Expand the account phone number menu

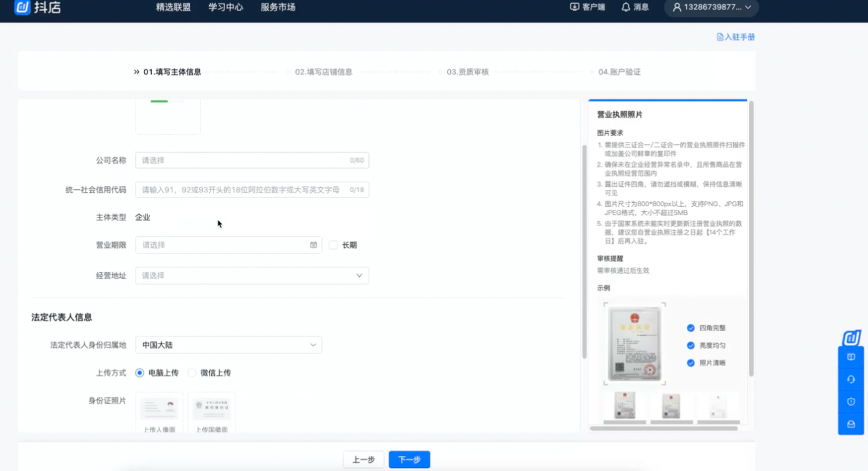pyautogui.click(x=712, y=7)
